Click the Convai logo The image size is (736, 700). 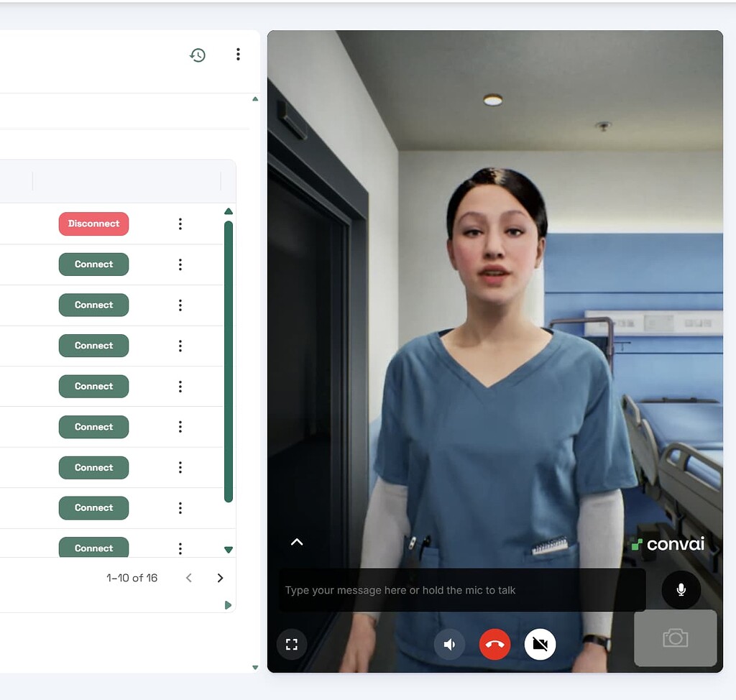tap(670, 544)
